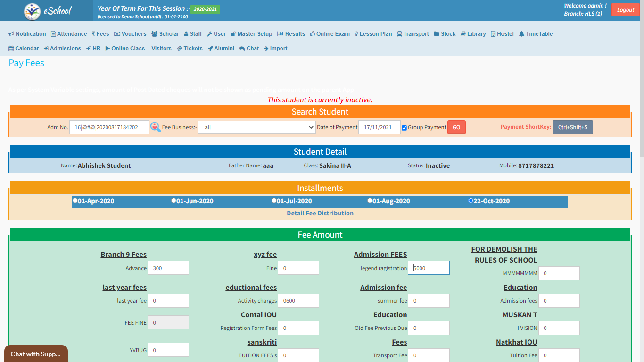Click the Adm No. input field
Image resolution: width=644 pixels, height=362 pixels.
coord(109,127)
